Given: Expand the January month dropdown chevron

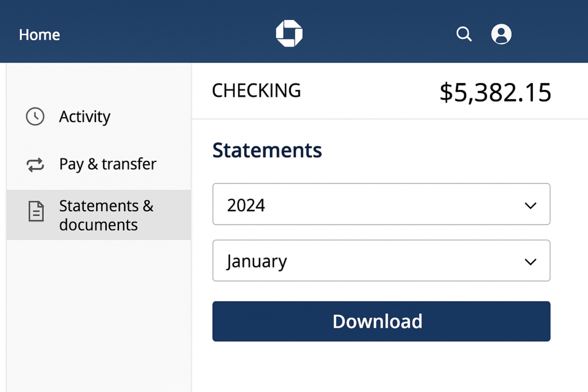Looking at the screenshot, I should click(530, 262).
